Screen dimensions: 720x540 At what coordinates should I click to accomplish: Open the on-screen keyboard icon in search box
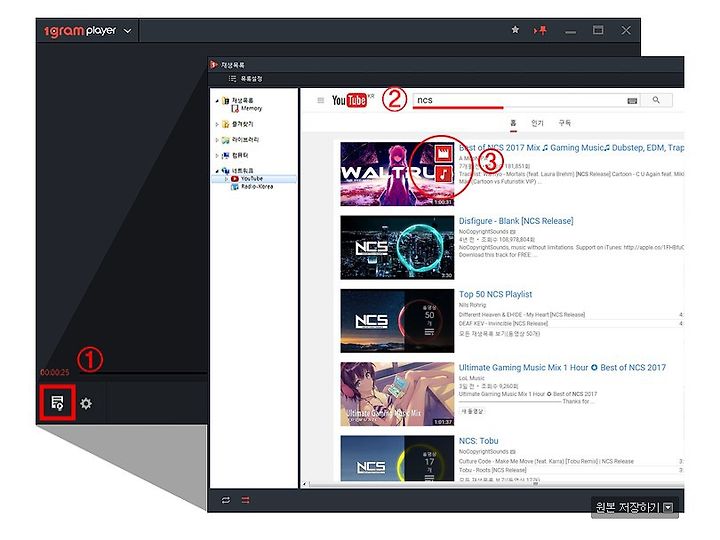(x=632, y=101)
